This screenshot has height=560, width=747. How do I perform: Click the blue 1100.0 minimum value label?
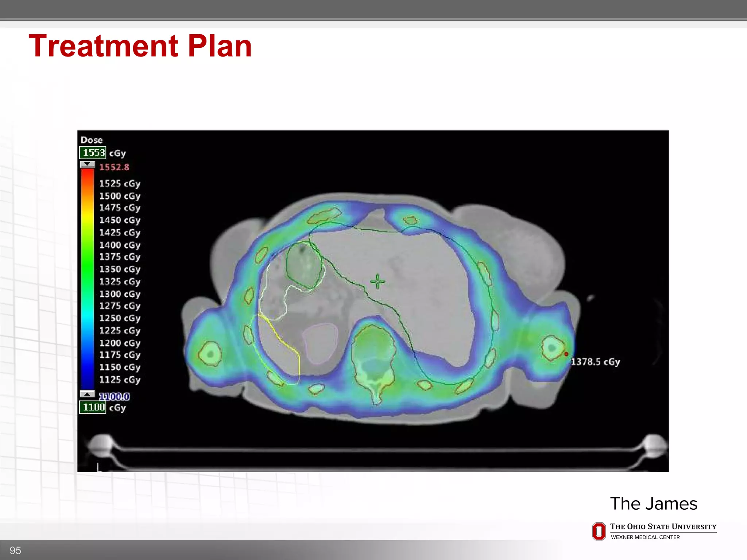[x=114, y=396]
